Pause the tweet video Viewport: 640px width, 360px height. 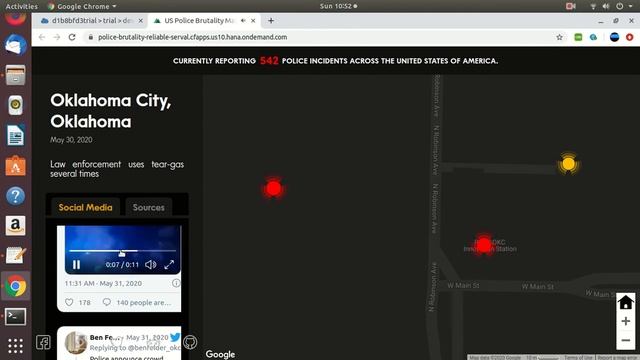pos(76,264)
